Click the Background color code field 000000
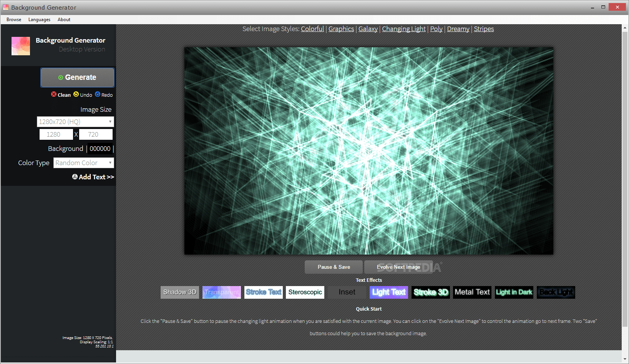Viewport: 629px width, 364px height. [x=100, y=149]
